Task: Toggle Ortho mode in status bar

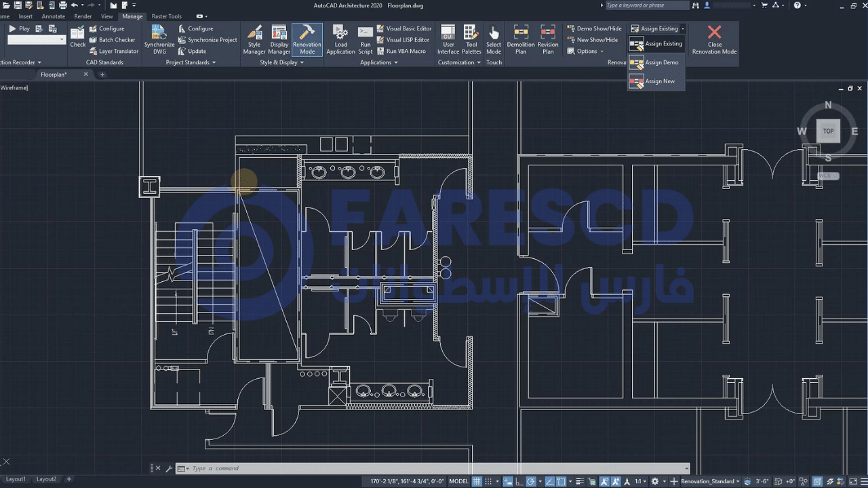Action: point(519,481)
